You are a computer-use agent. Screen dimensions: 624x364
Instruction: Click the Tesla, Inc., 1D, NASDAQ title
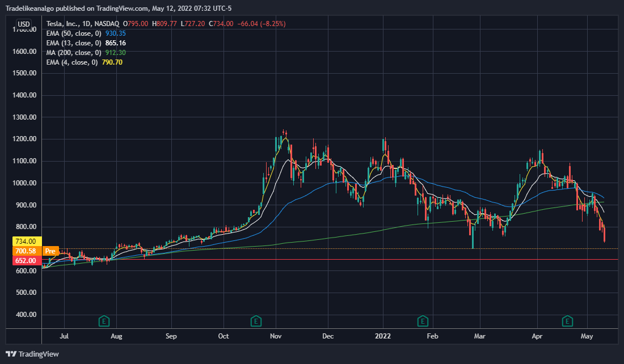pos(82,24)
